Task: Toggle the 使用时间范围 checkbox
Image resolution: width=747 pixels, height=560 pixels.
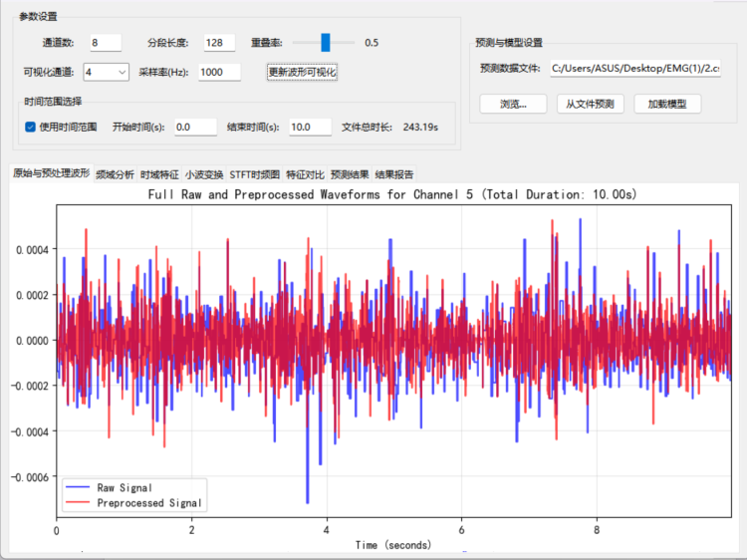Action: pyautogui.click(x=31, y=128)
